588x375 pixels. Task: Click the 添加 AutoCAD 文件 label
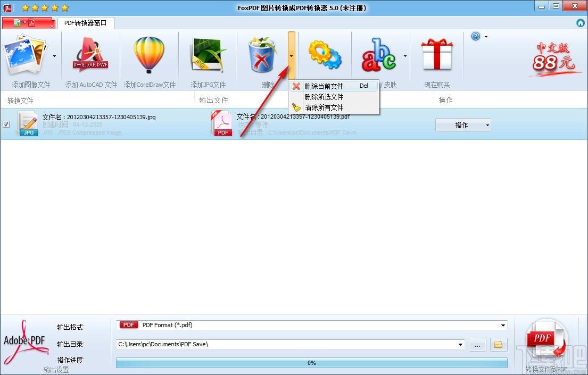(91, 85)
